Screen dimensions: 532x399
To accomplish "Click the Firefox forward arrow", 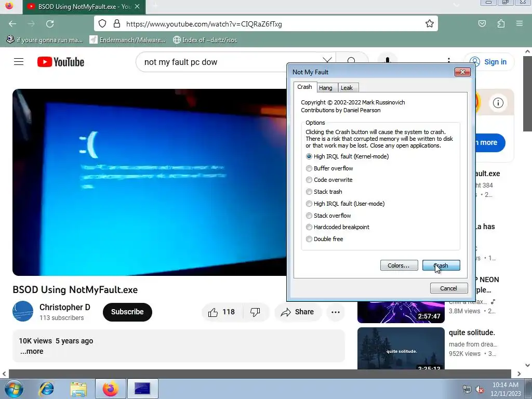I will point(31,24).
